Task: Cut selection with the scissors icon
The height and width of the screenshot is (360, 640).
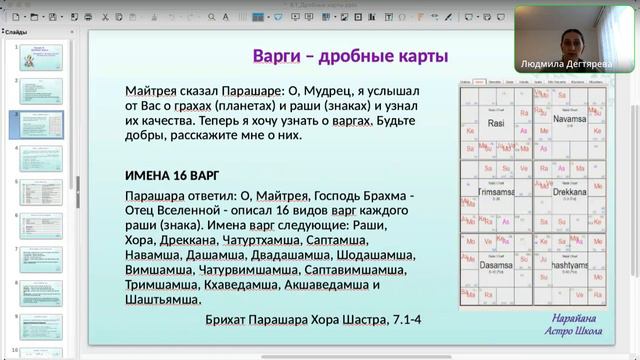Action: pyautogui.click(x=105, y=17)
